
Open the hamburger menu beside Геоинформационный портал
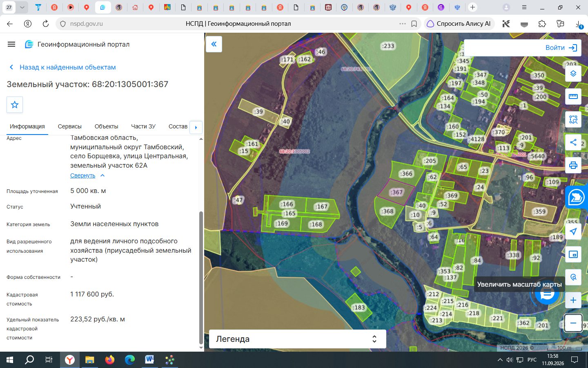11,44
